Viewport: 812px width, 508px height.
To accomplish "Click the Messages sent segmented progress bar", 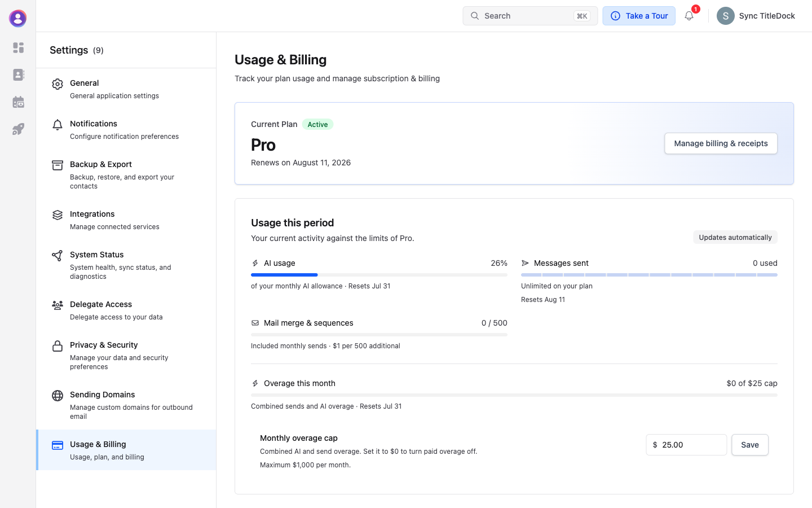I will pos(649,275).
